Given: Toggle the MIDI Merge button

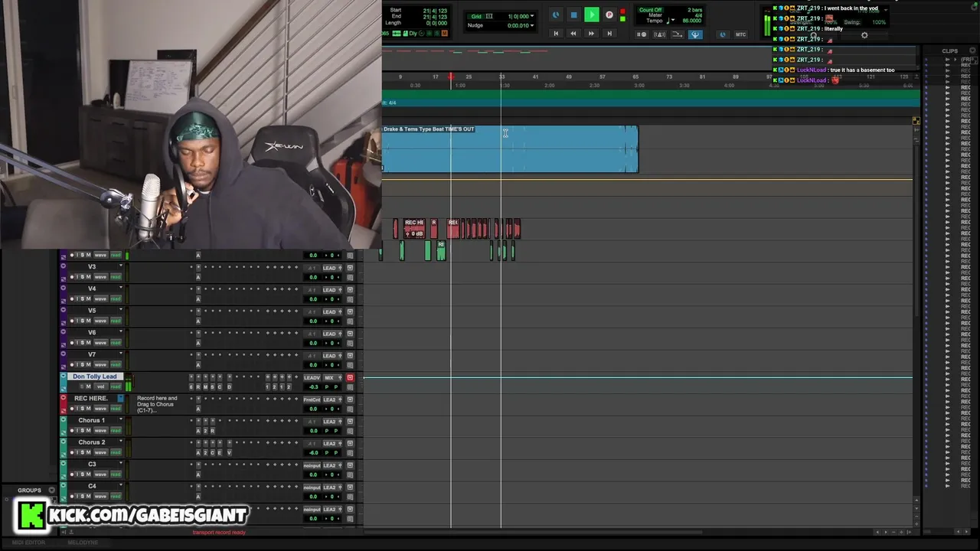Looking at the screenshot, I should point(677,34).
